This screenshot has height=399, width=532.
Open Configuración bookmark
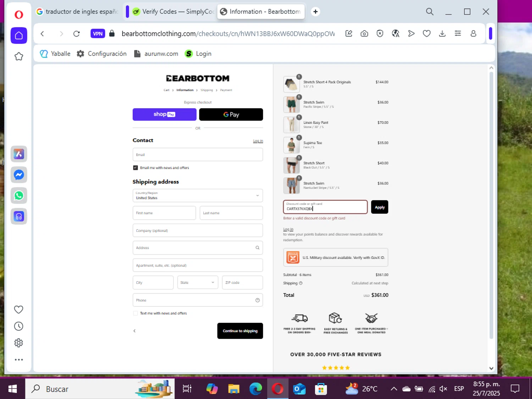pos(102,54)
